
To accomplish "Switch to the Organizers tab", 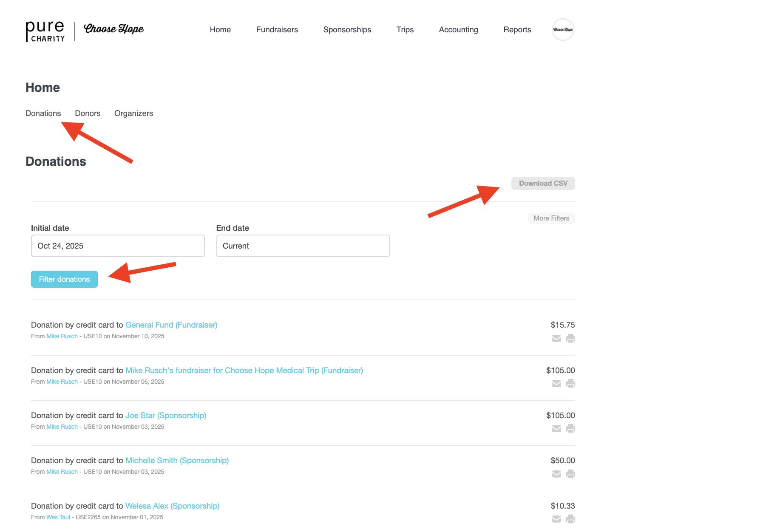I will [x=133, y=113].
